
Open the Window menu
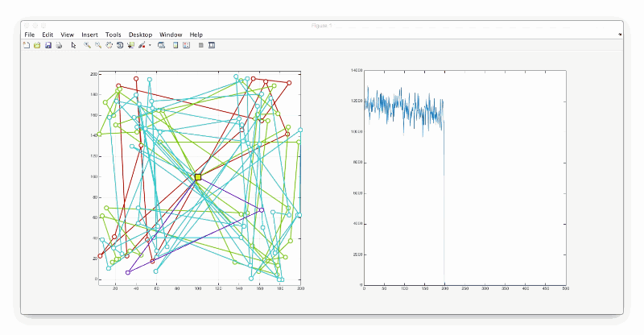click(171, 35)
